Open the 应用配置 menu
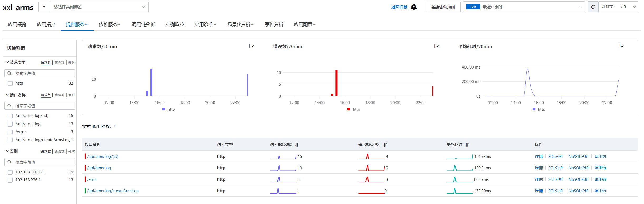644x204 pixels. tap(304, 25)
